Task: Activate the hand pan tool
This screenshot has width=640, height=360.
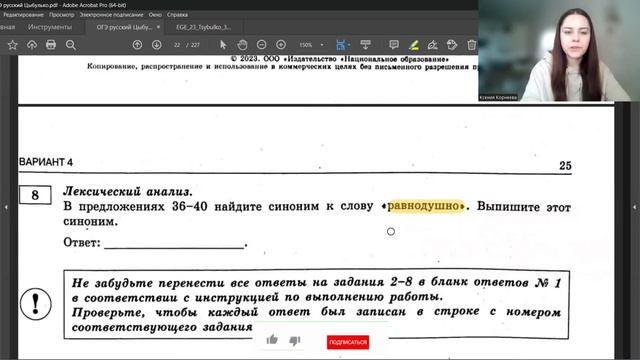Action: point(242,44)
